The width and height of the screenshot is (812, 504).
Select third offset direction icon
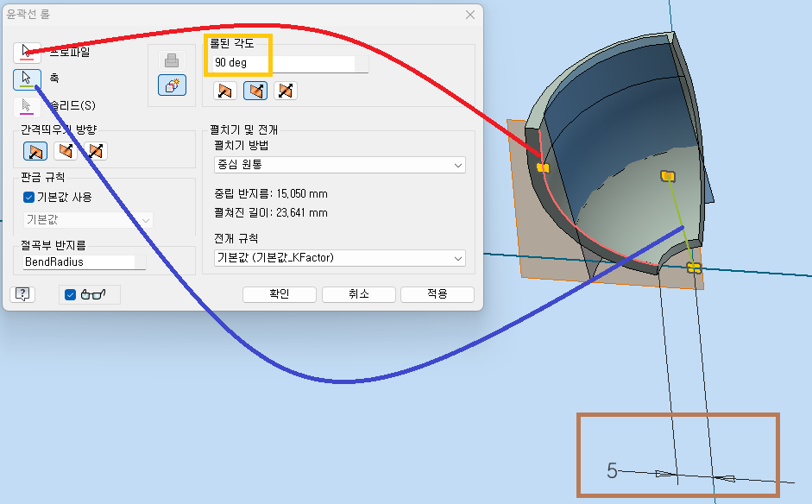coord(97,152)
